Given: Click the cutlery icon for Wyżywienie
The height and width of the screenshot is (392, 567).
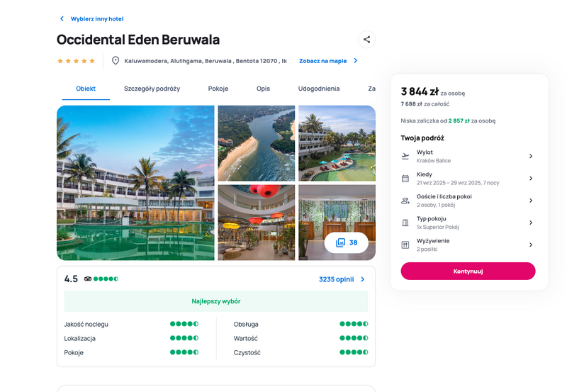Looking at the screenshot, I should [405, 245].
